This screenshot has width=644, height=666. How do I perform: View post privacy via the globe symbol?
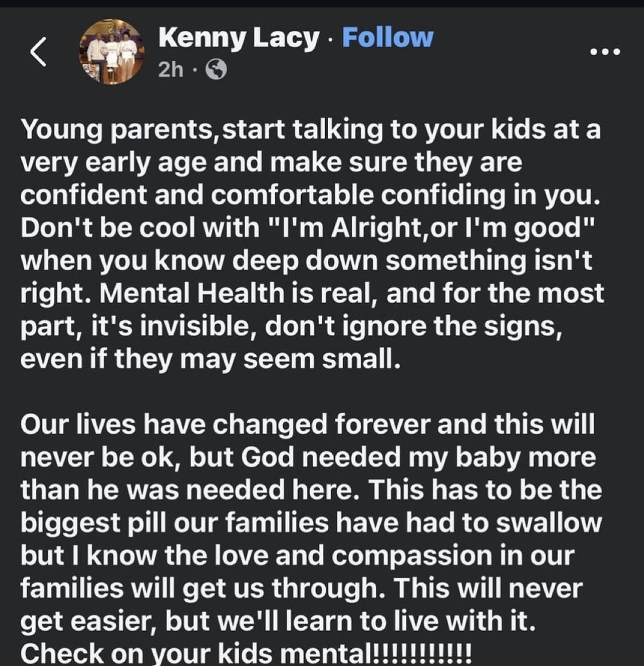coord(216,70)
